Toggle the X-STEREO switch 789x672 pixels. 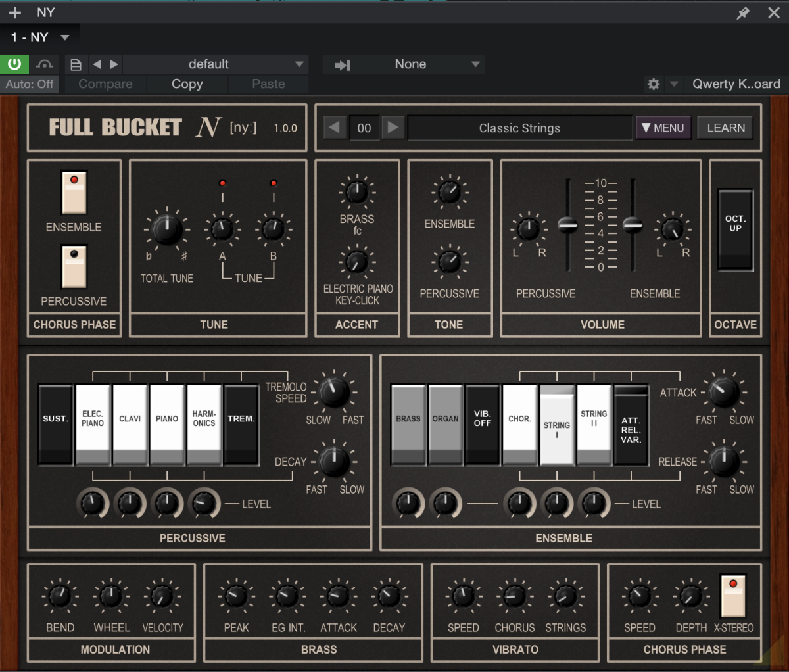point(733,596)
